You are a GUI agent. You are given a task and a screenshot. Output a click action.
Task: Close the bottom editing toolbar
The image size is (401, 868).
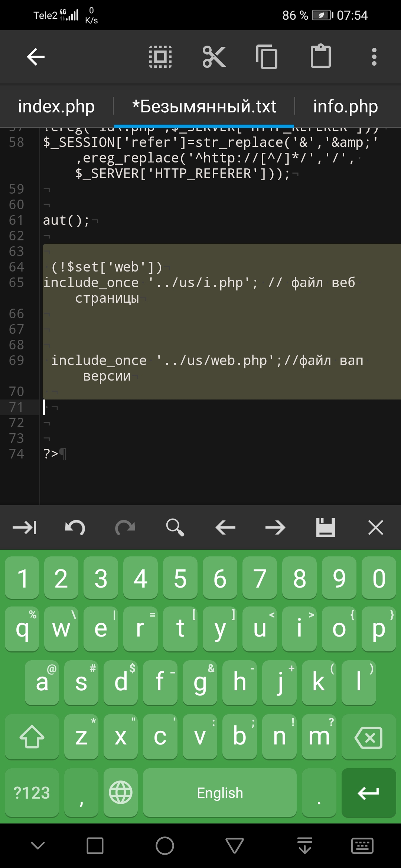click(375, 527)
